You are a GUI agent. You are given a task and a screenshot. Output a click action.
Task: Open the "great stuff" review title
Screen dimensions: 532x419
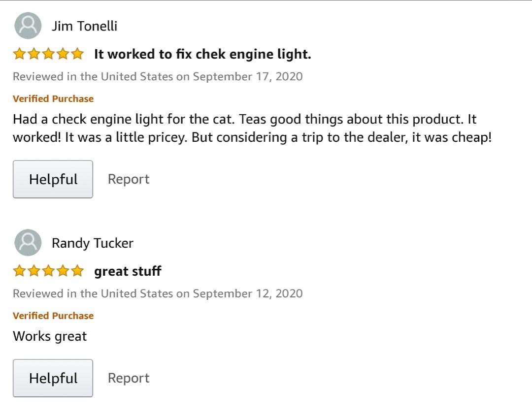point(128,271)
